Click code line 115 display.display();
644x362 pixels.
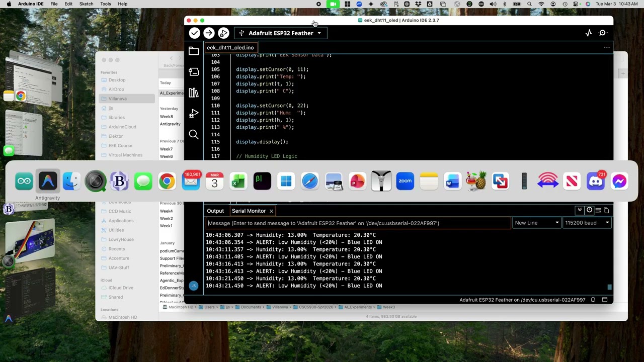pos(262,142)
